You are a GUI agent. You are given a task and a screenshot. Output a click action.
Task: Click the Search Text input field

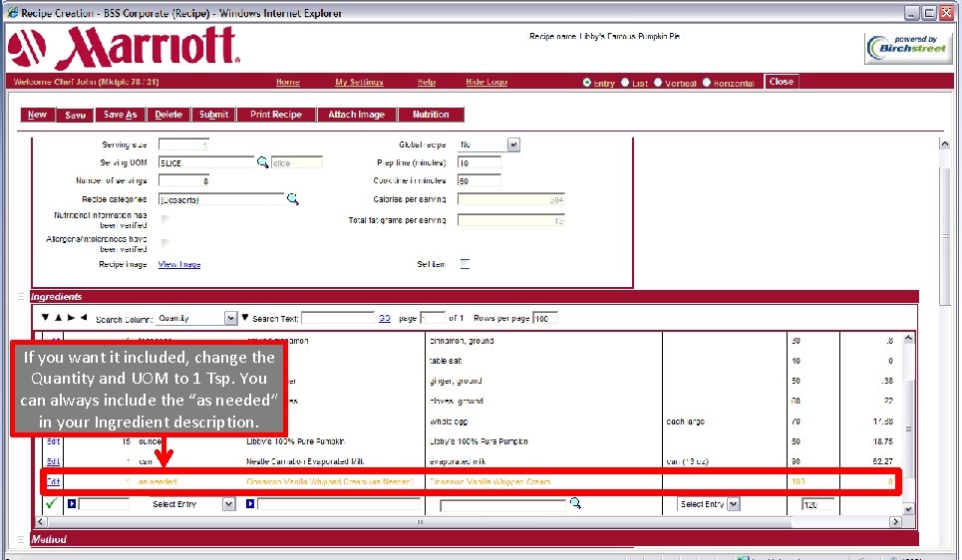337,318
